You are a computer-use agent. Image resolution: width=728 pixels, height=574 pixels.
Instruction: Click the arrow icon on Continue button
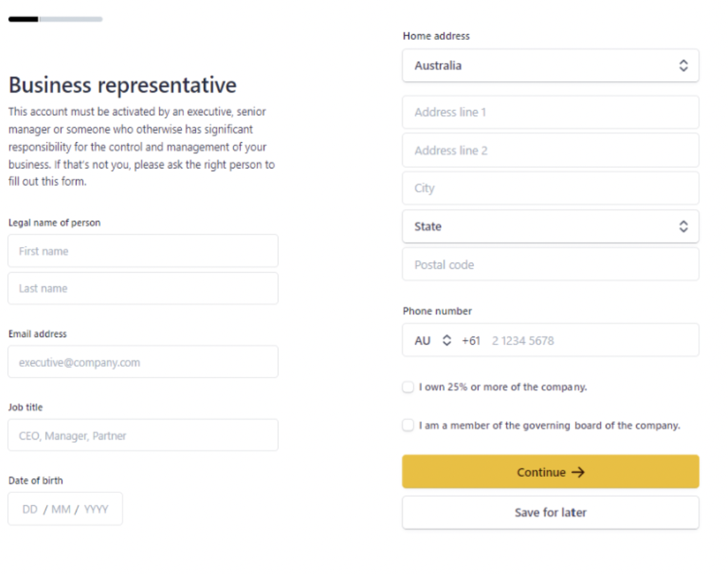point(578,472)
